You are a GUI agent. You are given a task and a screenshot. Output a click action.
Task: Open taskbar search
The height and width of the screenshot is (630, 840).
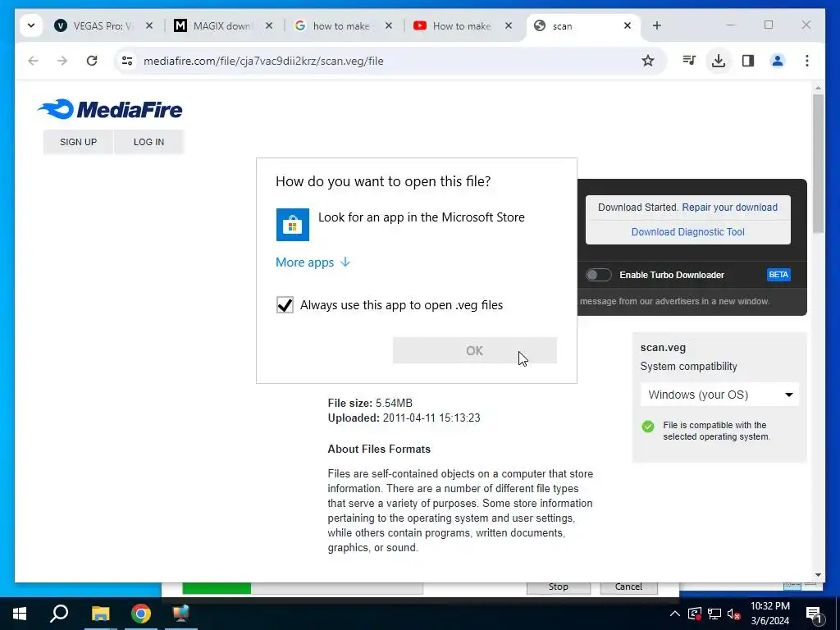pyautogui.click(x=59, y=614)
